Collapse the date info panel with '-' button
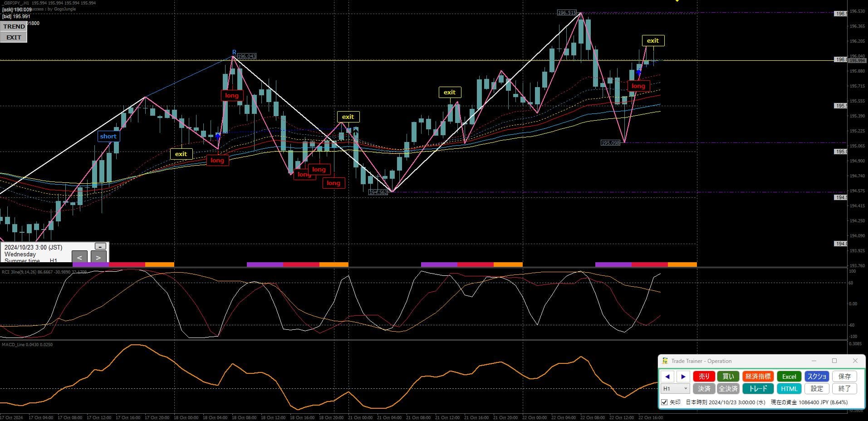868x421 pixels. (x=100, y=246)
